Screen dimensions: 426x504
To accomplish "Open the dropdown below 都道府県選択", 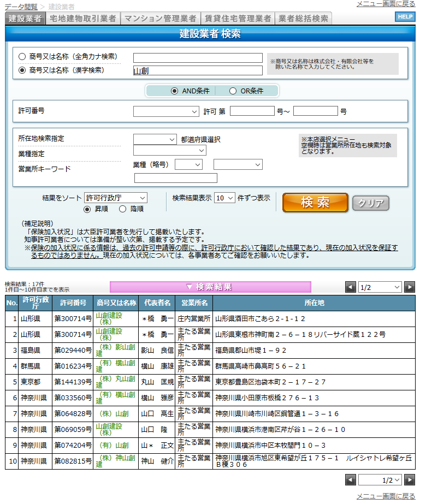I will pyautogui.click(x=170, y=150).
